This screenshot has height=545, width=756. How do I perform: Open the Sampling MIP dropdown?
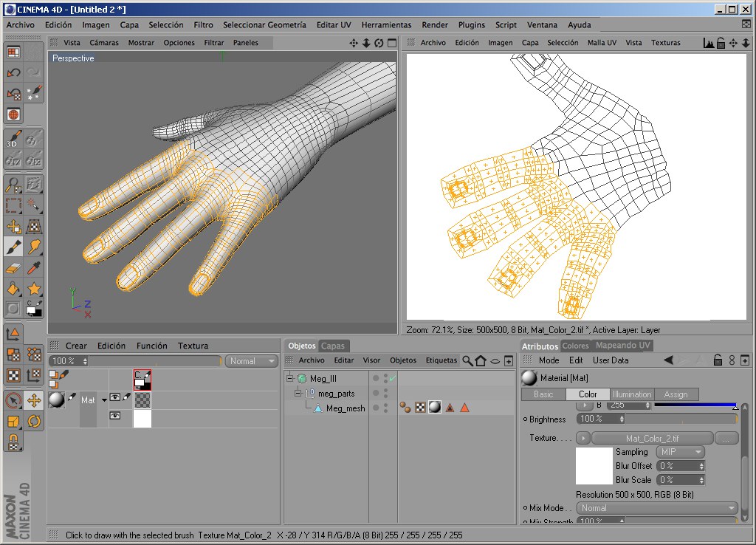click(x=680, y=452)
